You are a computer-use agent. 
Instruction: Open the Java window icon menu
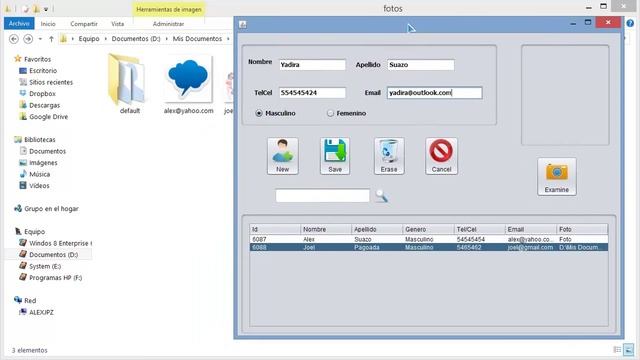[243, 24]
